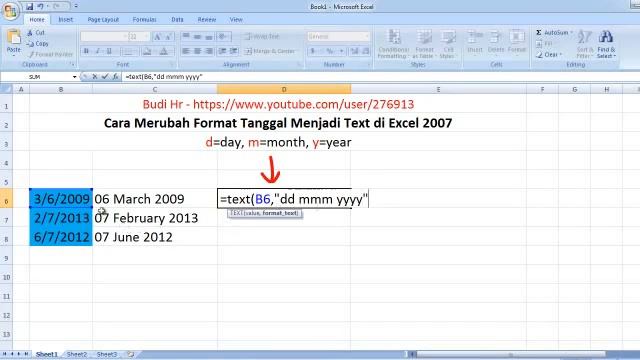Click the Fill Color bucket swatch

[x=146, y=51]
